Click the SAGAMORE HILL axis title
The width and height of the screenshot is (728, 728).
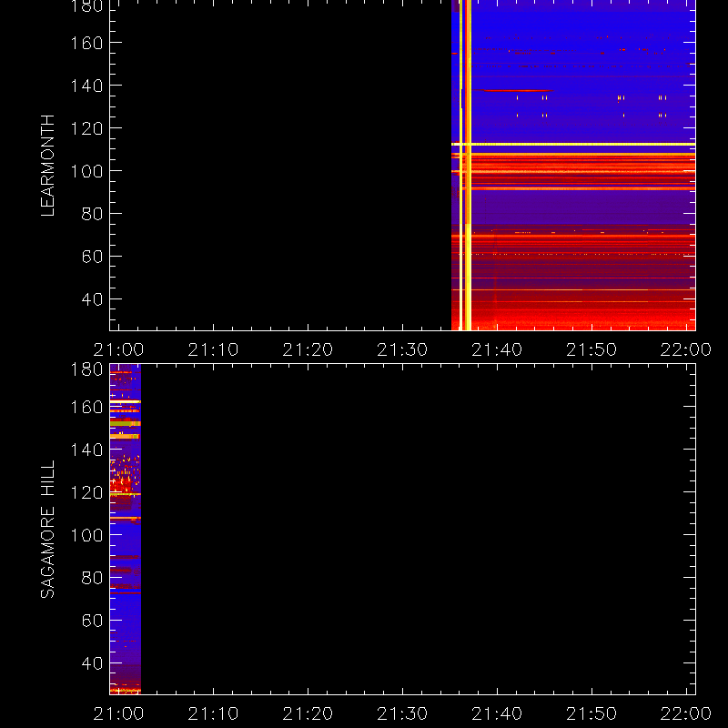tap(48, 530)
